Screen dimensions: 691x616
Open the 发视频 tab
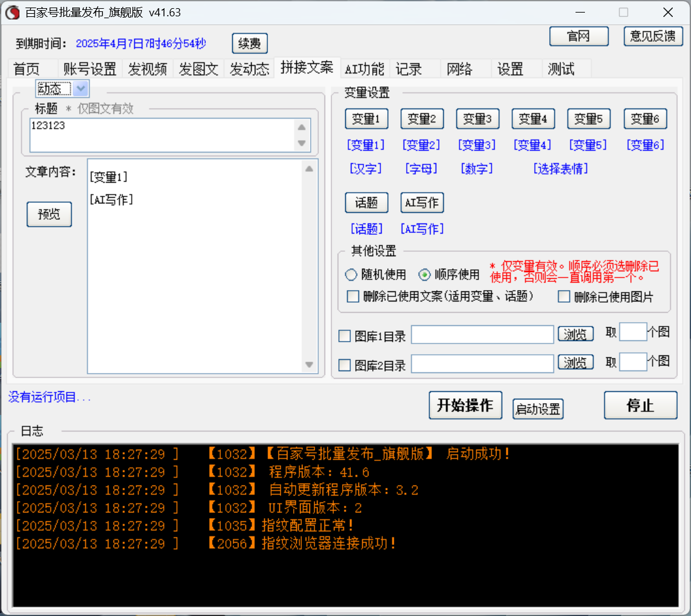147,69
